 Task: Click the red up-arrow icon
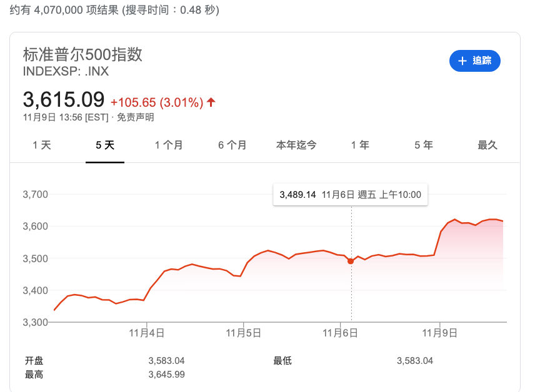point(211,102)
